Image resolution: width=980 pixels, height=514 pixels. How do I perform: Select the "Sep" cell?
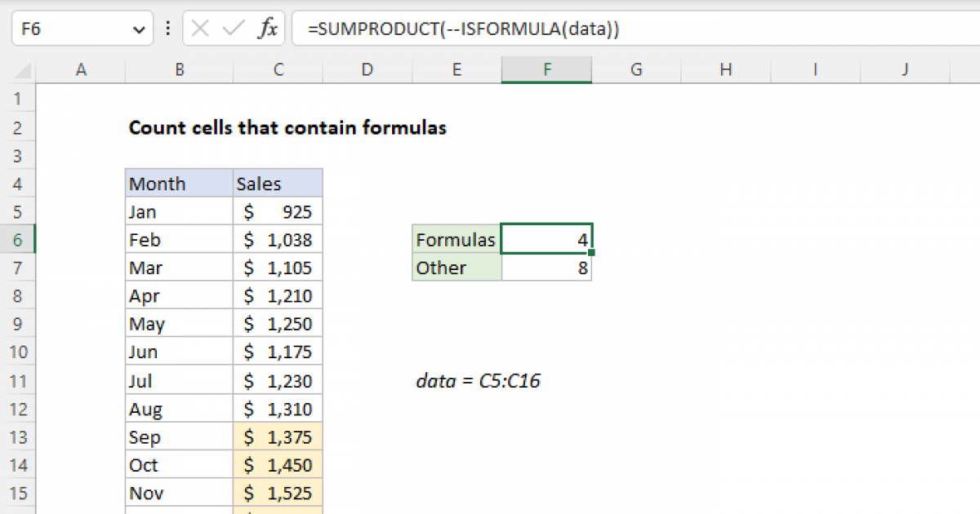coord(179,437)
